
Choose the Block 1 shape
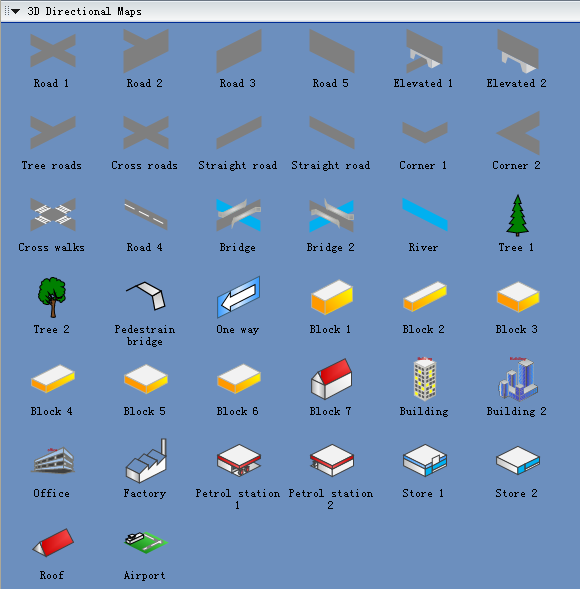click(x=332, y=297)
